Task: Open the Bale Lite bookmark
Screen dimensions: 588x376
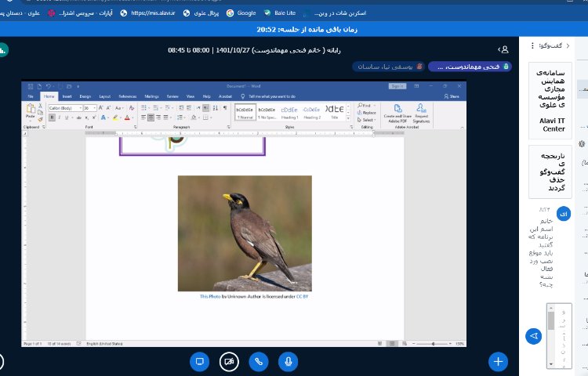Action: [x=279, y=13]
